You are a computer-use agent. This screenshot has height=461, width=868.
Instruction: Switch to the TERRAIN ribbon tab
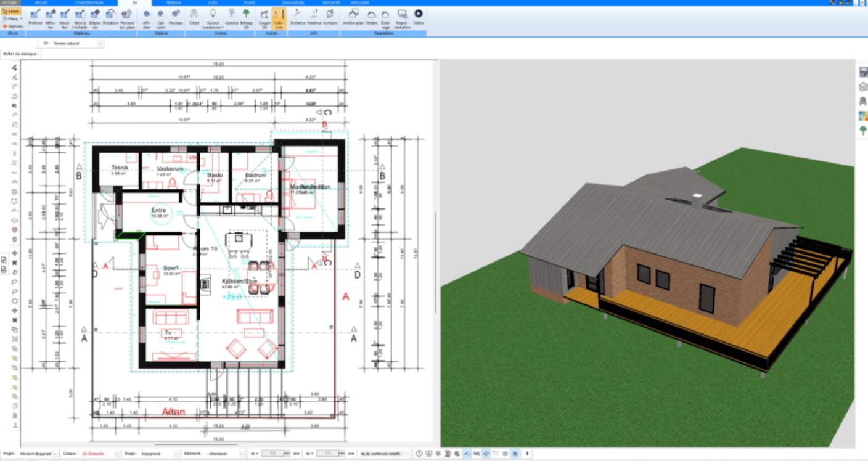point(174,2)
